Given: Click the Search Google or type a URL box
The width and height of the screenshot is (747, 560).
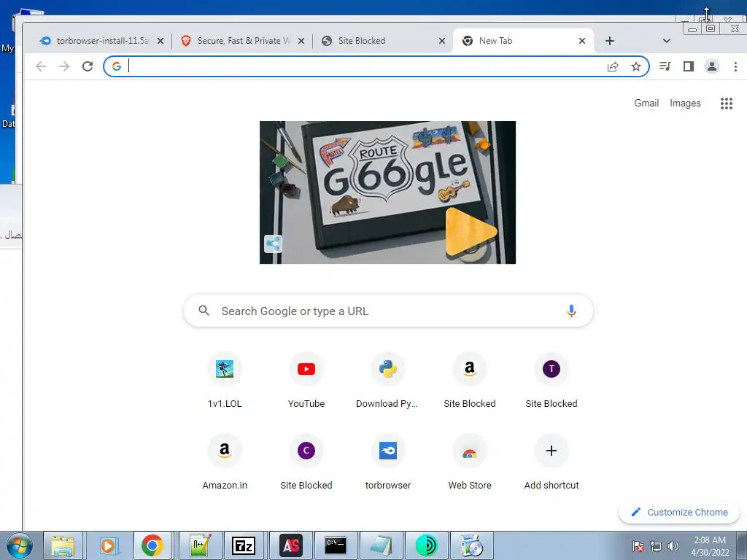Looking at the screenshot, I should click(x=388, y=311).
